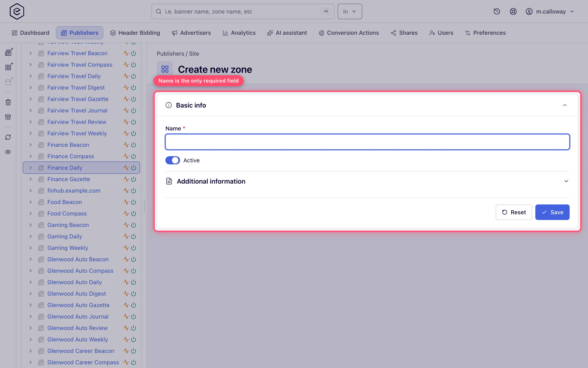Open the Preferences tab

486,33
